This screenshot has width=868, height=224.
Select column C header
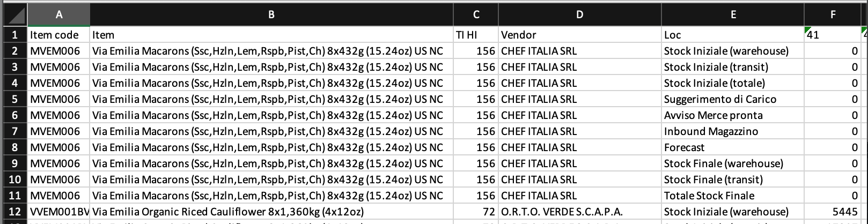476,15
